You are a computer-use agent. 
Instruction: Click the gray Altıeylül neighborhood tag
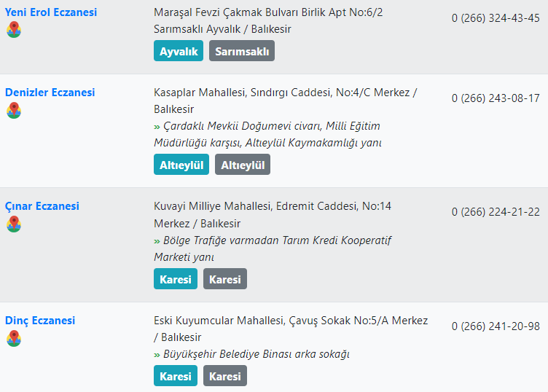click(x=243, y=165)
